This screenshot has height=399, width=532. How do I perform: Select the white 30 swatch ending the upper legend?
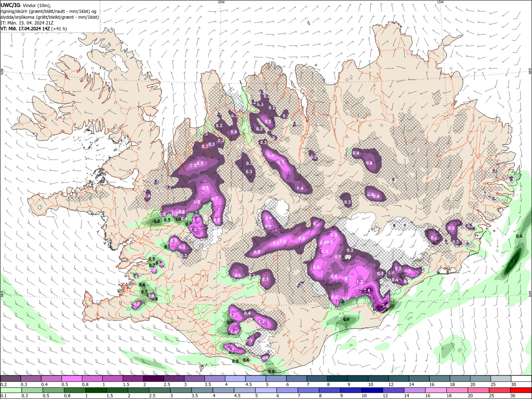pyautogui.click(x=521, y=379)
